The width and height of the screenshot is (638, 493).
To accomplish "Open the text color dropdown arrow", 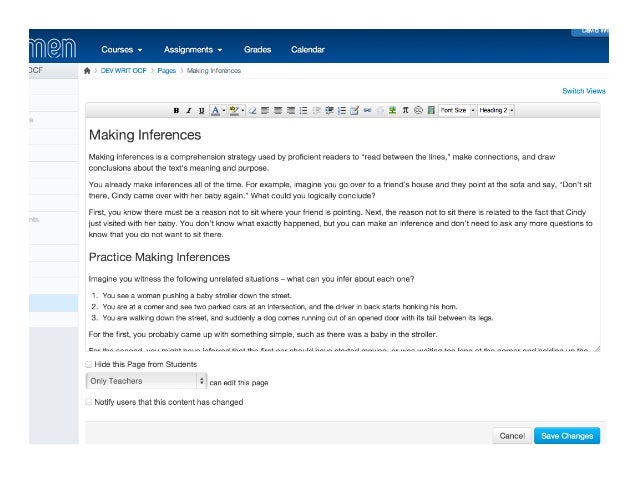I will coord(224,110).
